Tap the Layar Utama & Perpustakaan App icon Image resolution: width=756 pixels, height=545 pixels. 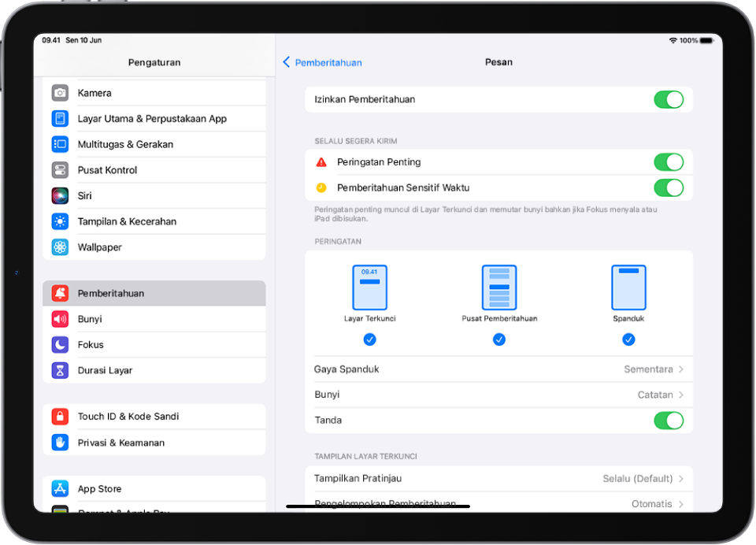coord(60,119)
